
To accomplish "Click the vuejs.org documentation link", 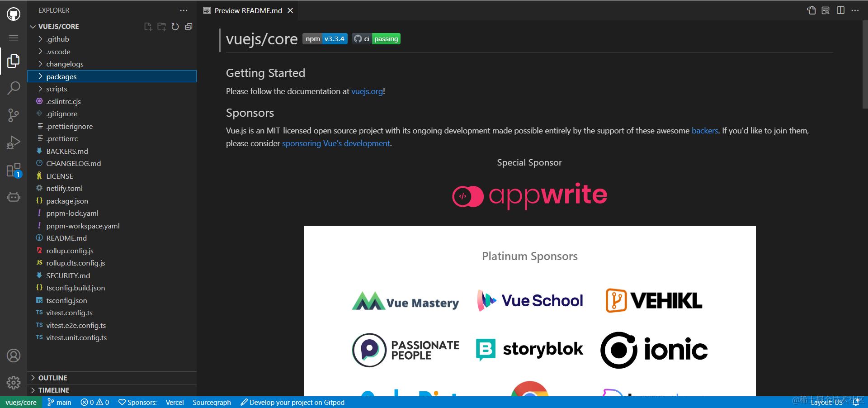I will pos(367,91).
